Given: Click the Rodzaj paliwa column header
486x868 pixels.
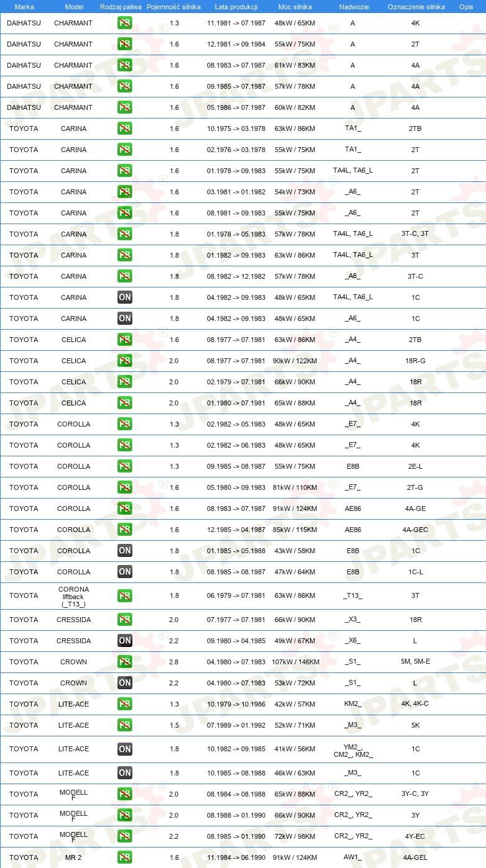Looking at the screenshot, I should tap(121, 7).
